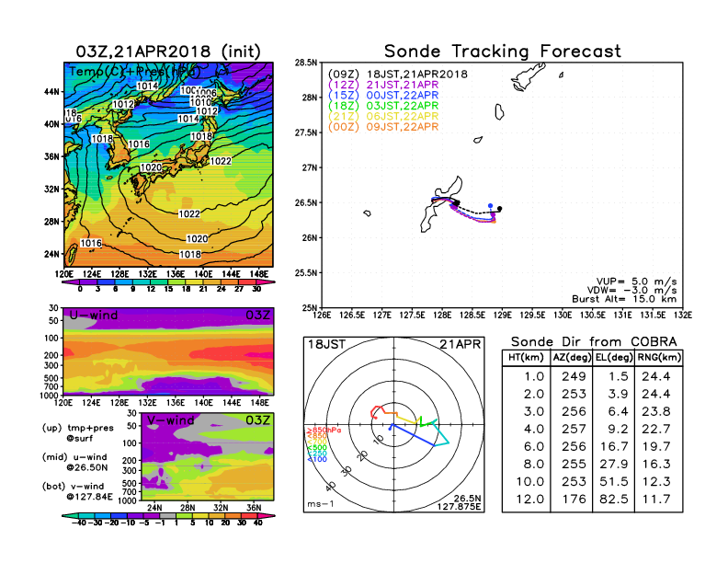
Task: Click range value "16.3" in the 8.0 km row
Action: click(656, 465)
